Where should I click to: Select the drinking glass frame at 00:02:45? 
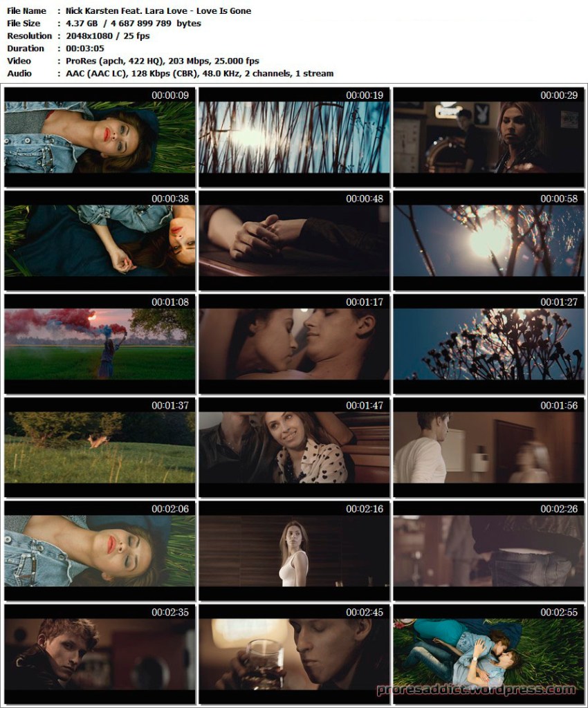point(294,653)
